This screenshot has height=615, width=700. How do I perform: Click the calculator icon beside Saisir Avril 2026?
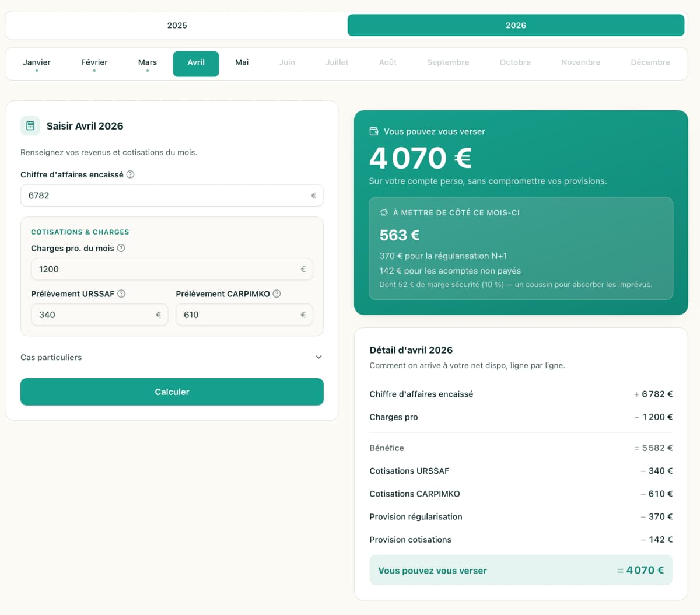click(x=30, y=125)
